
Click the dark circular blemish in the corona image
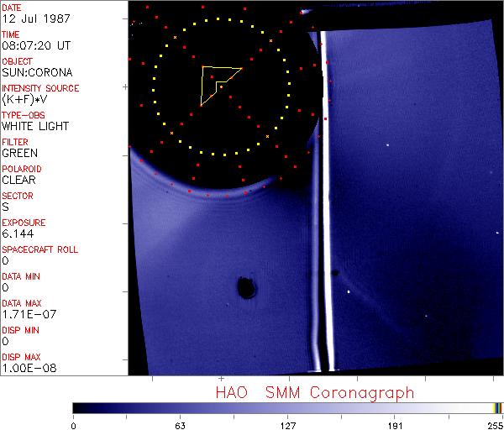point(246,288)
